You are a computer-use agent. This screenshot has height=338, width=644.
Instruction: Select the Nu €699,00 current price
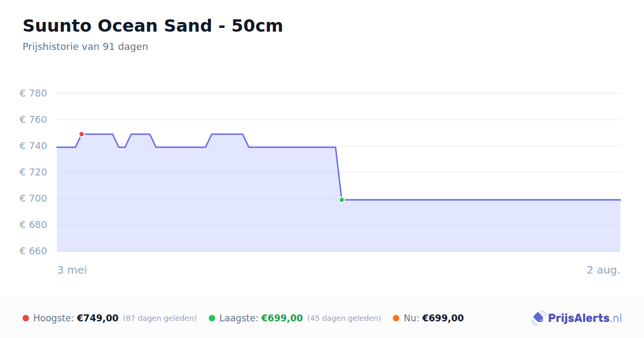coord(443,318)
